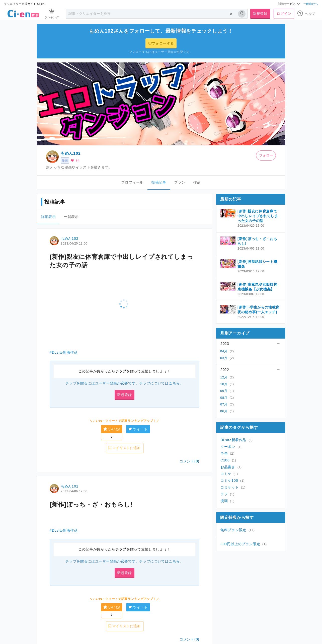Screen dimensions: 322x644
Task: Click the Twitter ツイート button on first post
Action: (x=138, y=429)
